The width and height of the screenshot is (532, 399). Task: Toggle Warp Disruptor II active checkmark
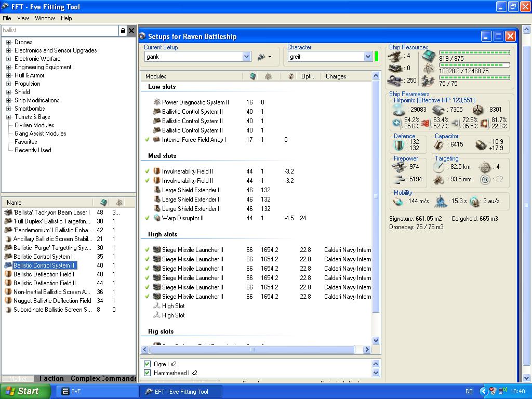(147, 218)
